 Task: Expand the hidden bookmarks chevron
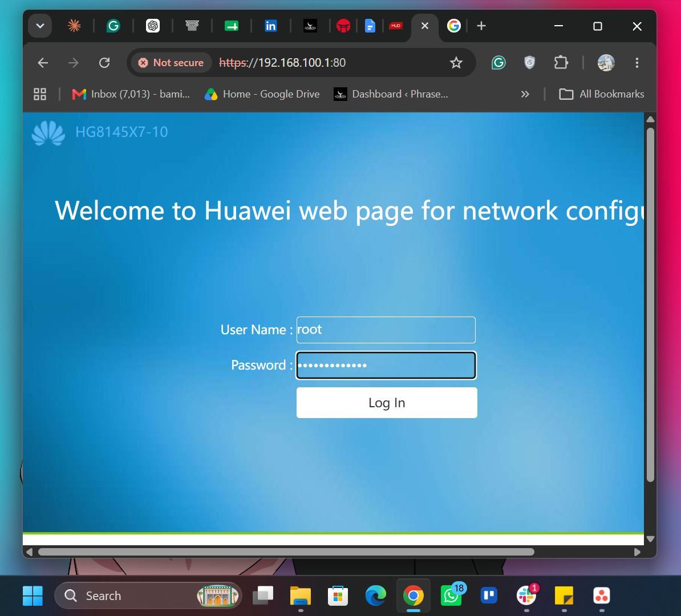point(525,94)
